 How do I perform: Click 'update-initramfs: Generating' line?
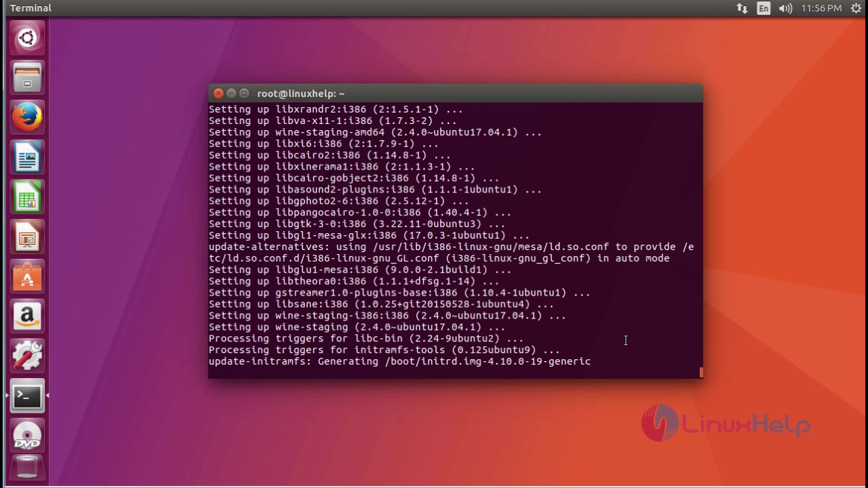coord(399,361)
